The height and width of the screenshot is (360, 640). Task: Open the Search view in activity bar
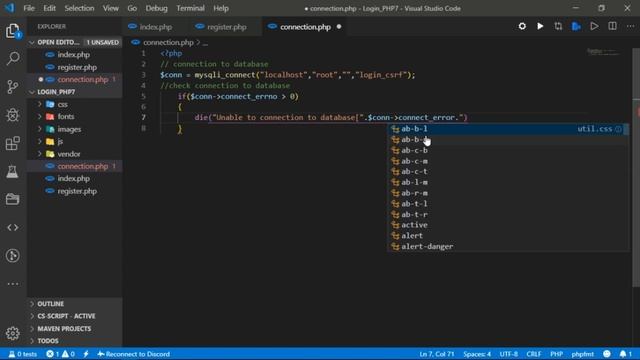tap(13, 58)
